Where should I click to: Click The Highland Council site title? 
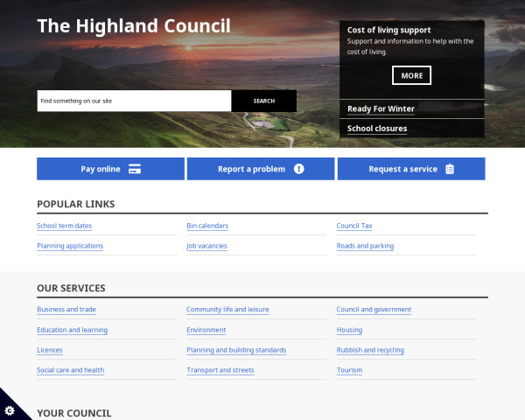(x=134, y=26)
